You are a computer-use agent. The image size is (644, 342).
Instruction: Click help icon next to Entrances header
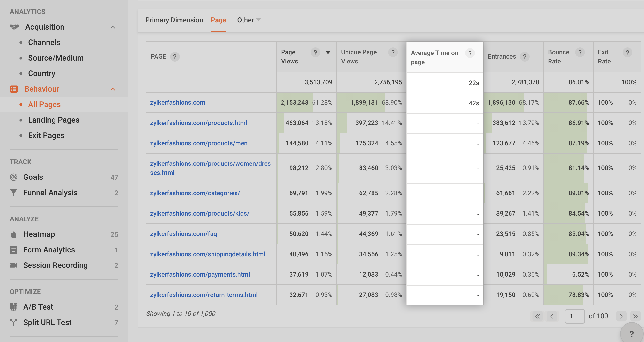tap(525, 57)
